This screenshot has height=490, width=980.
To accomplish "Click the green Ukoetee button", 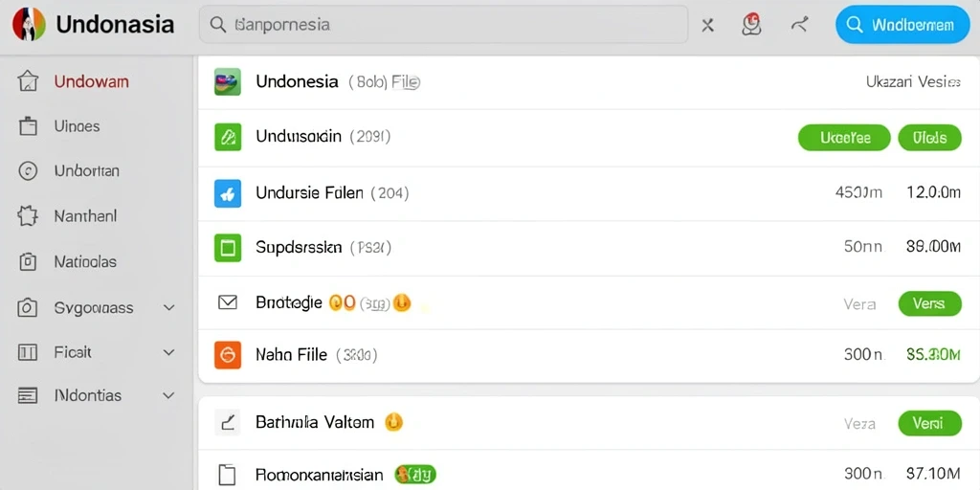I will (x=844, y=138).
